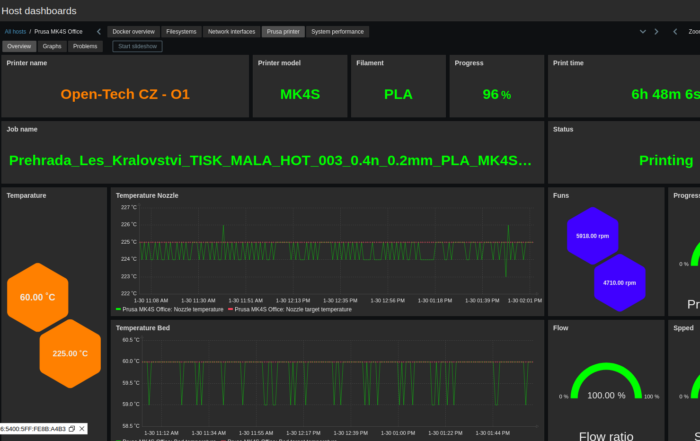Click the Temparature widget title

(26, 196)
